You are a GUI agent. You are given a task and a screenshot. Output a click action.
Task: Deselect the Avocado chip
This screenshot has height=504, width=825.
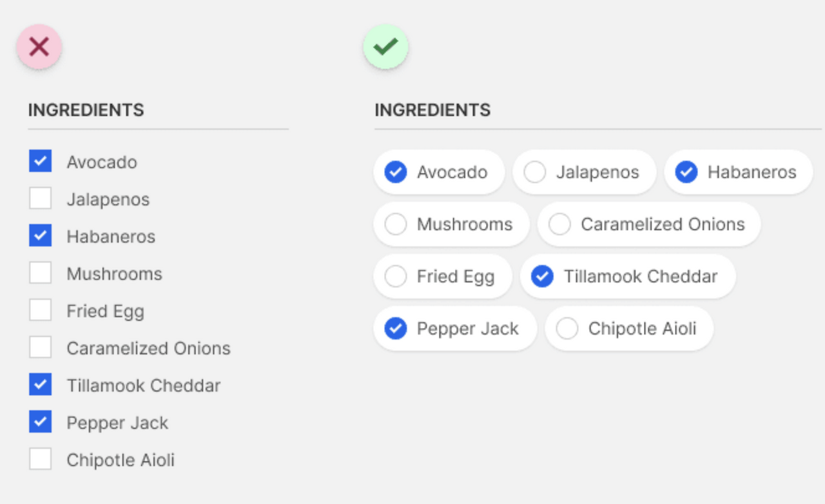coord(438,172)
